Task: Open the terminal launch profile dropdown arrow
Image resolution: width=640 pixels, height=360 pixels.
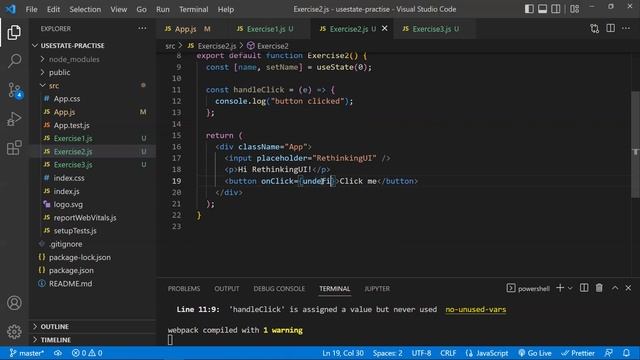Action: click(x=570, y=288)
